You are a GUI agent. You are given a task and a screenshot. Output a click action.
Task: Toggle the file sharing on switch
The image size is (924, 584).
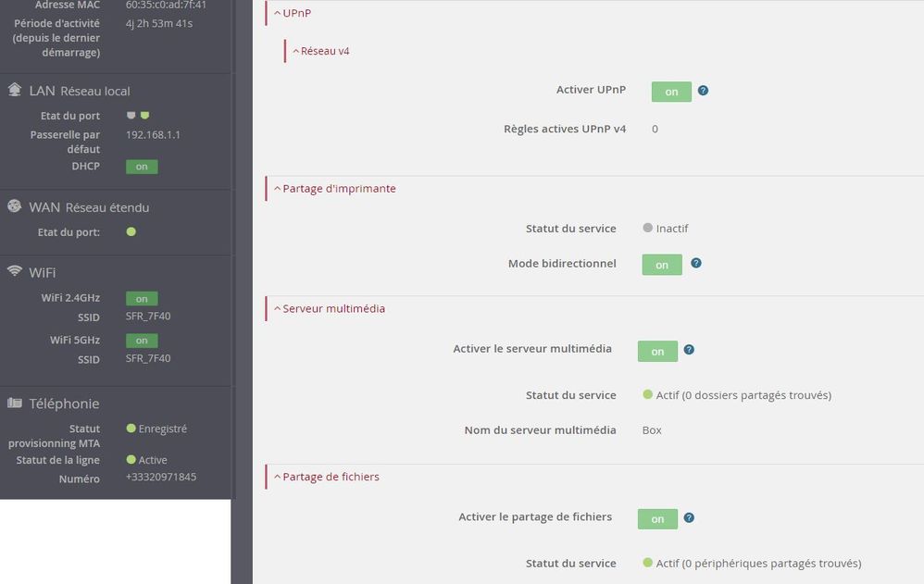point(657,519)
